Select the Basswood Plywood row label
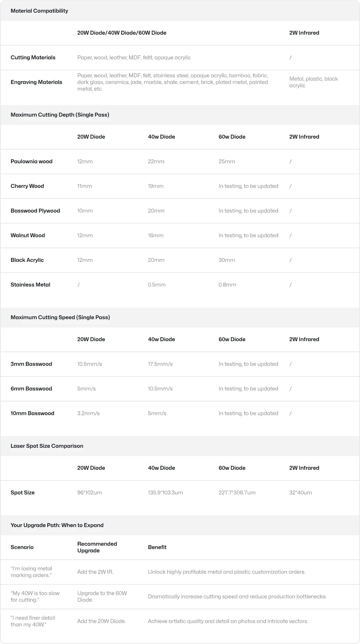 click(35, 211)
